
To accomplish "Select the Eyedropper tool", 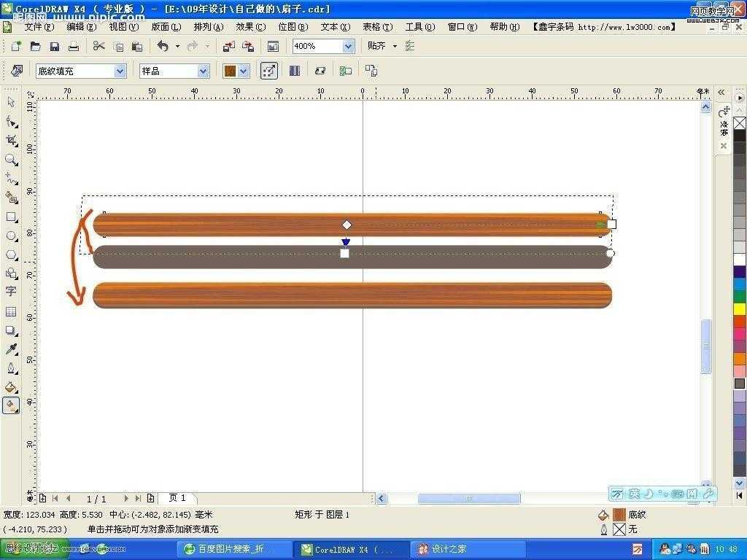I will pos(11,349).
